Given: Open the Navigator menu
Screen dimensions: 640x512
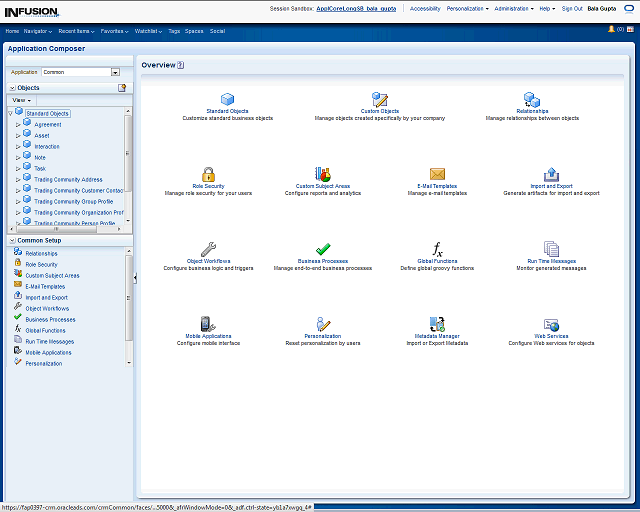Looking at the screenshot, I should coord(38,31).
